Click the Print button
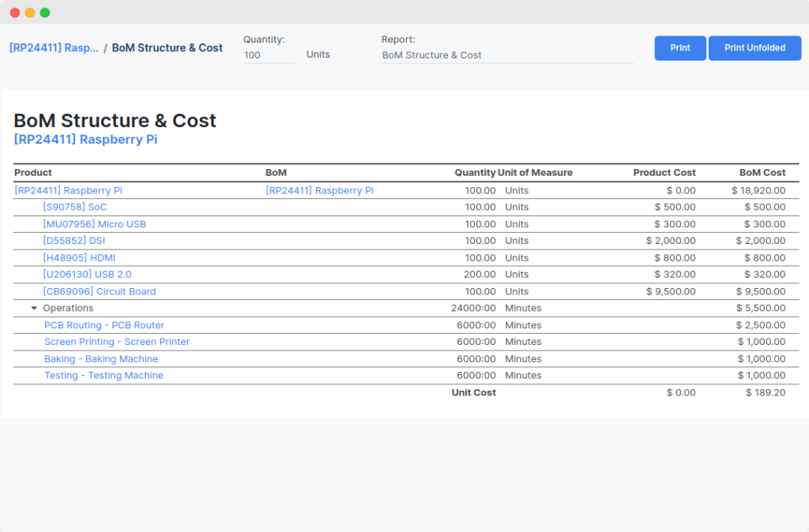Viewport: 809px width, 532px height. (679, 48)
